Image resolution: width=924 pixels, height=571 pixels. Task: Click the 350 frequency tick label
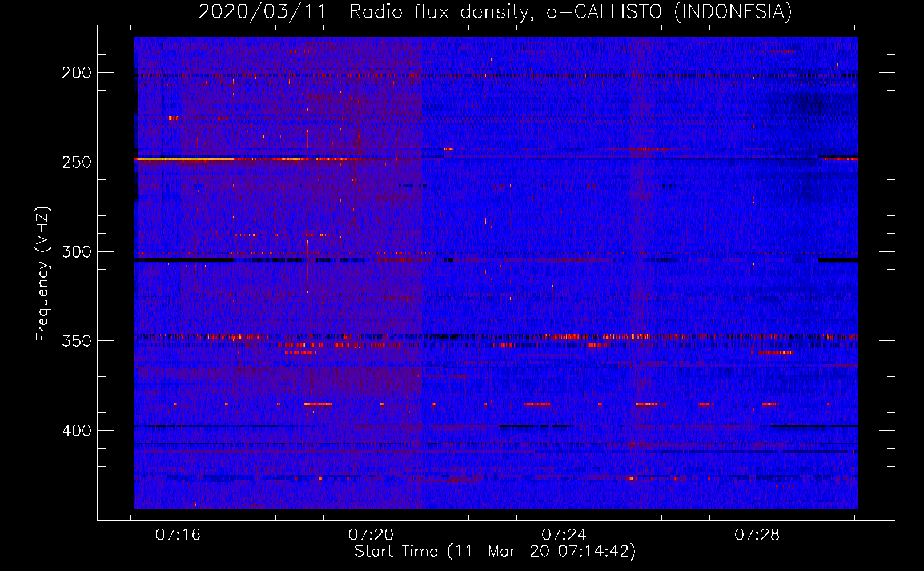click(x=77, y=341)
